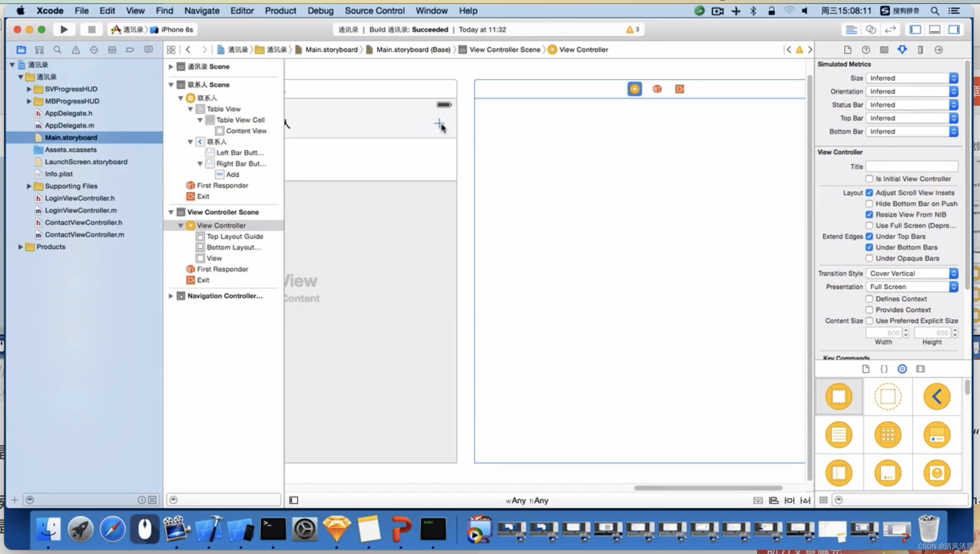Open the Size dropdown in Simulated Metrics
Image resolution: width=980 pixels, height=554 pixels.
click(x=911, y=78)
